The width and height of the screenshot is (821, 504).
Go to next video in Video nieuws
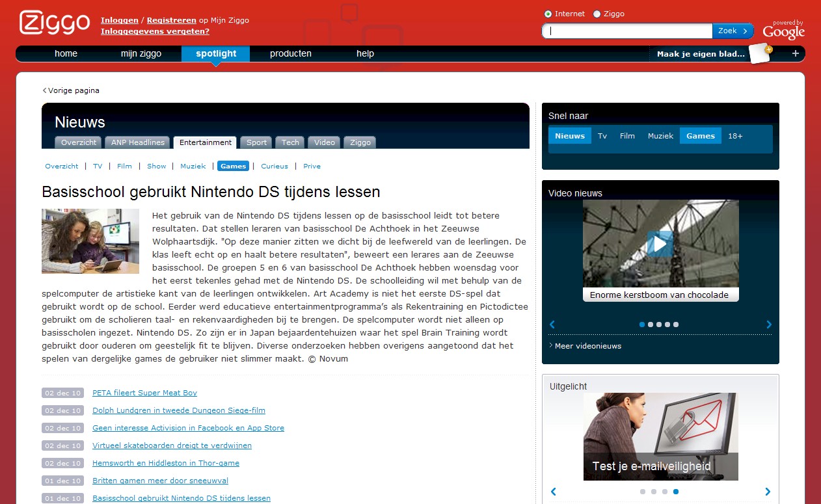pyautogui.click(x=769, y=325)
